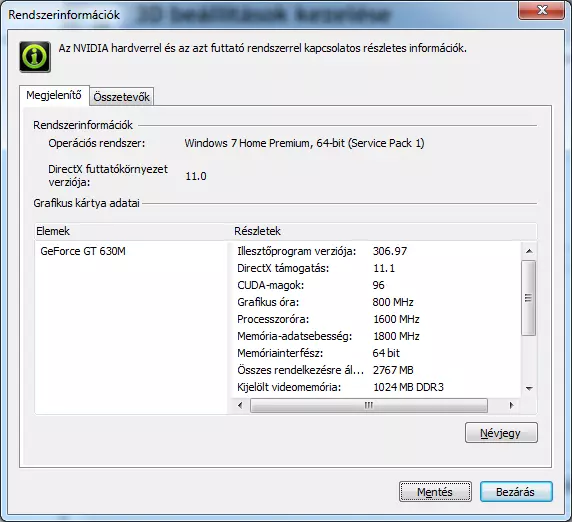
Task: Click the Rendszerinformációk group heading
Action: pyautogui.click(x=83, y=125)
